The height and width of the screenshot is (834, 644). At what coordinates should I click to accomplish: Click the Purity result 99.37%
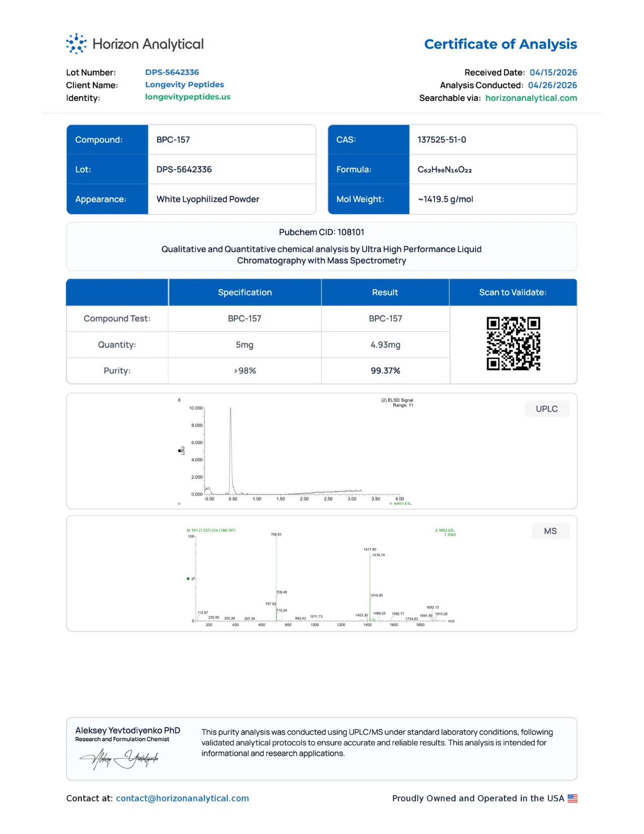[x=385, y=370]
